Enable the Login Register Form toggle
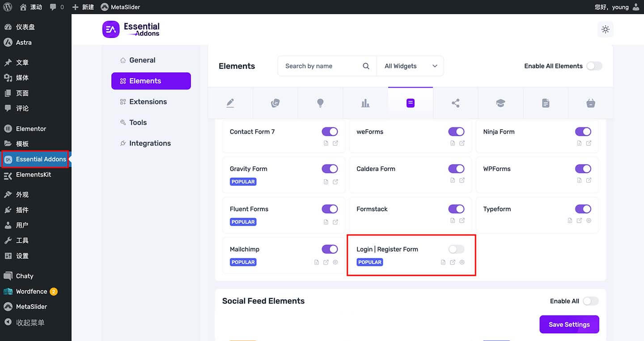The width and height of the screenshot is (644, 341). (456, 249)
